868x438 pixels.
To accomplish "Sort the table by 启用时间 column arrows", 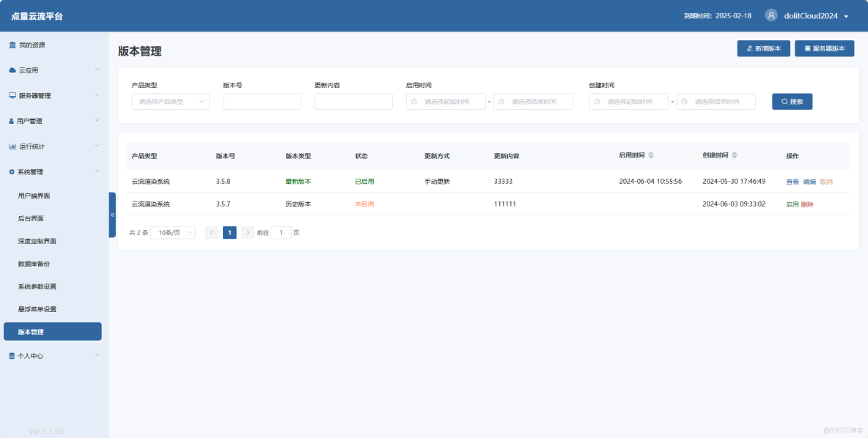I will 650,154.
